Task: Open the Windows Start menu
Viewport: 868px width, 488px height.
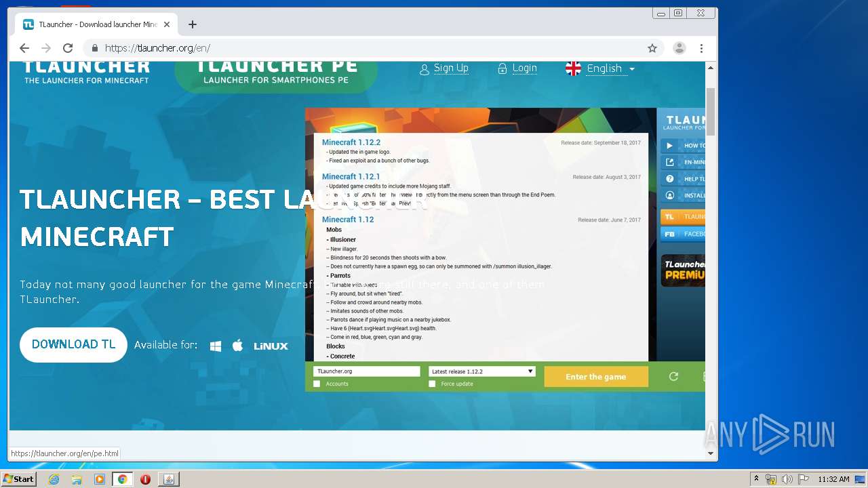Action: click(x=18, y=479)
